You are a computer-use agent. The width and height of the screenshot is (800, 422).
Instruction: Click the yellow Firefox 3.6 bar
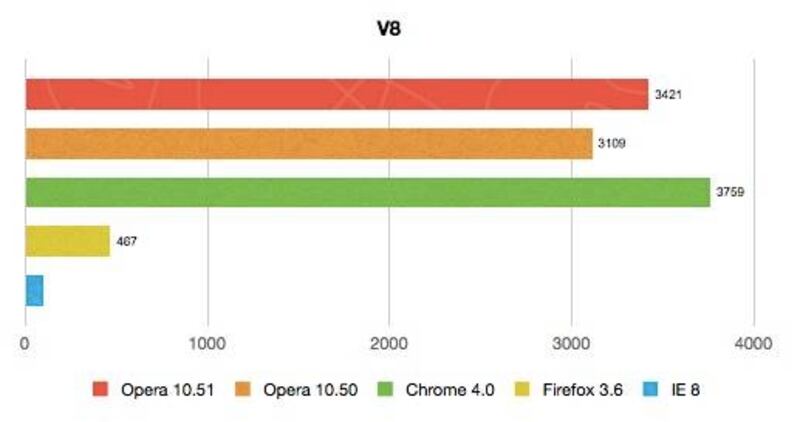(x=67, y=241)
